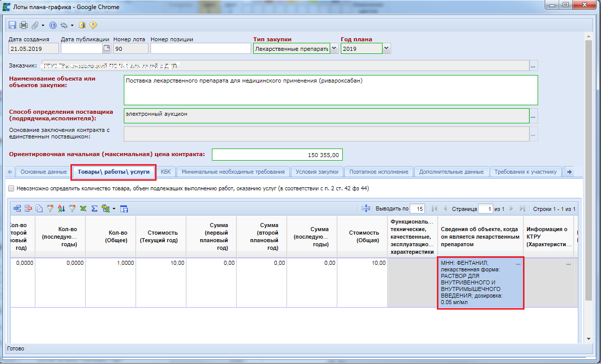This screenshot has width=601, height=364.
Task: Open the 'Условия закупки' tab
Action: pyautogui.click(x=318, y=172)
